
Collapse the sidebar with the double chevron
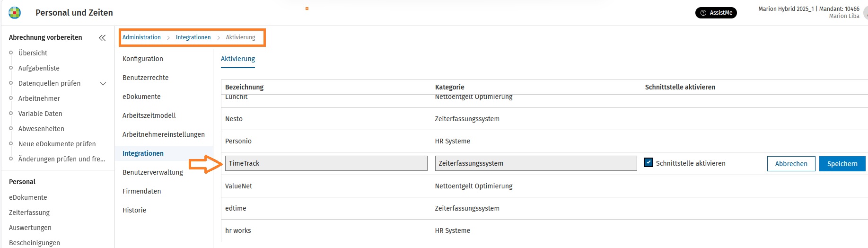tap(102, 38)
